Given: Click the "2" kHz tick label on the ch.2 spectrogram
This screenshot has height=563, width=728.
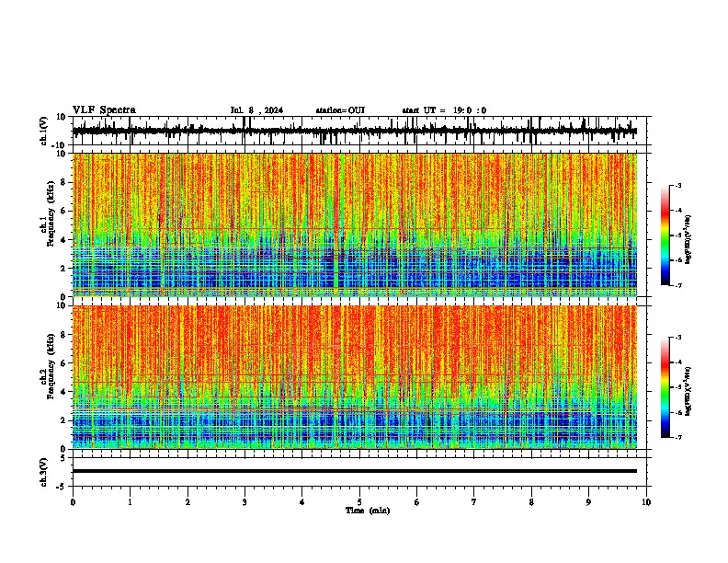Looking at the screenshot, I should pyautogui.click(x=63, y=420).
